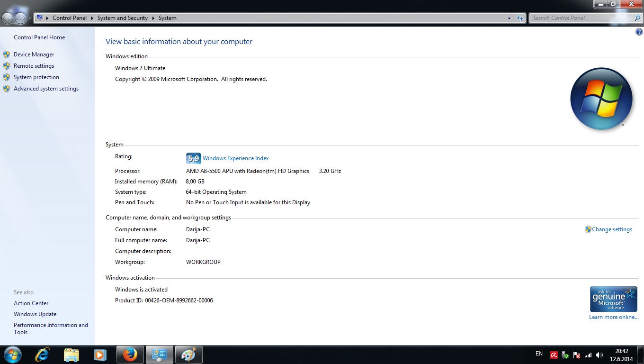Open the recent pages dropdown beside the navigation arrows
Viewport: 644px width, 364px height.
30,18
